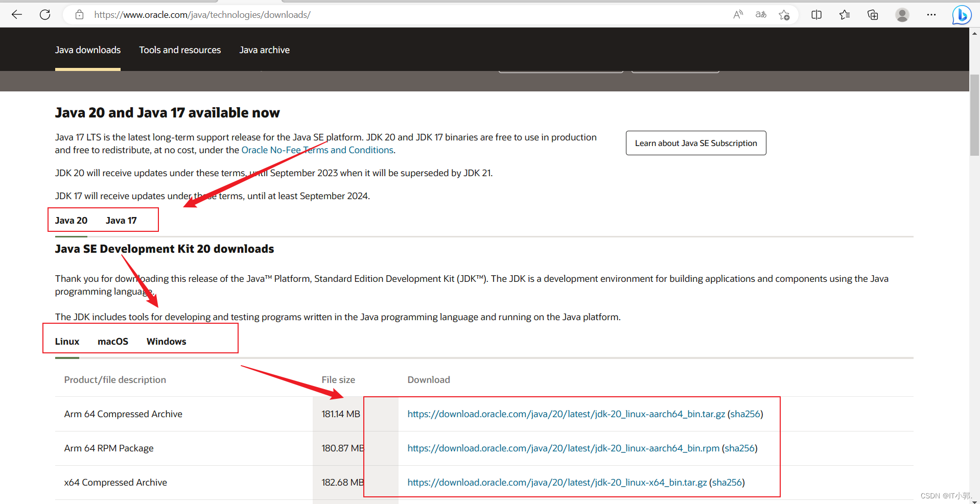This screenshot has width=980, height=504.
Task: Open split screen icon
Action: (x=816, y=15)
